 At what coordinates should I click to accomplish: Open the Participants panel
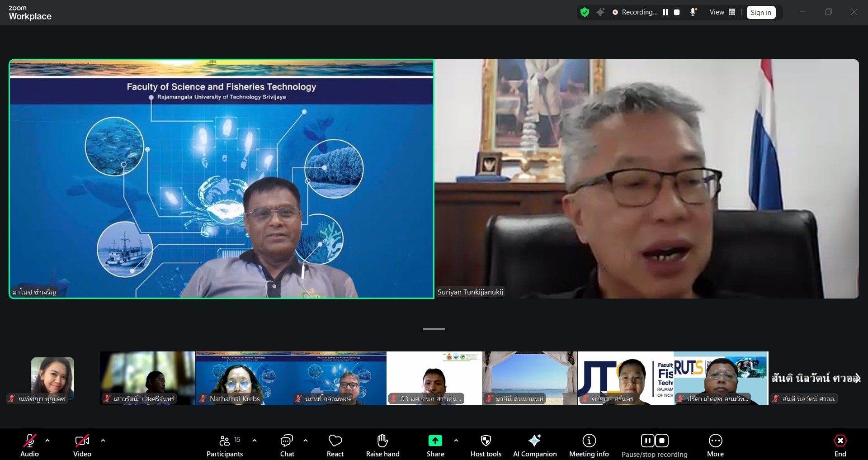225,446
